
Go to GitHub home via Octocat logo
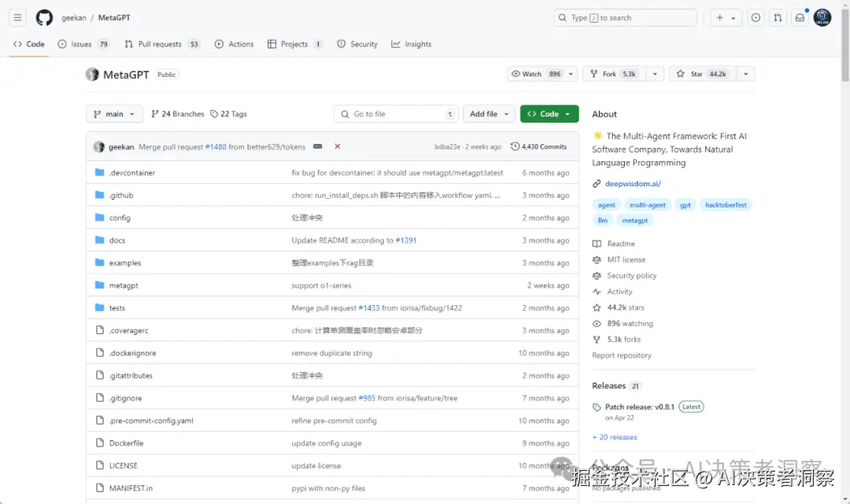point(44,18)
